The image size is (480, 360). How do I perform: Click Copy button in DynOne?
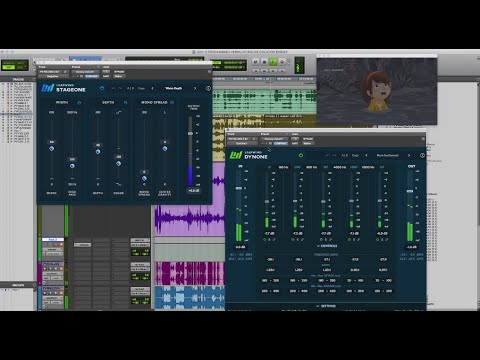[355, 155]
